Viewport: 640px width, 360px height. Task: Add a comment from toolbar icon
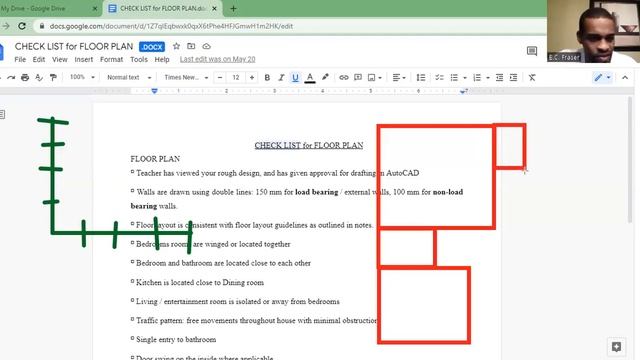(x=358, y=78)
